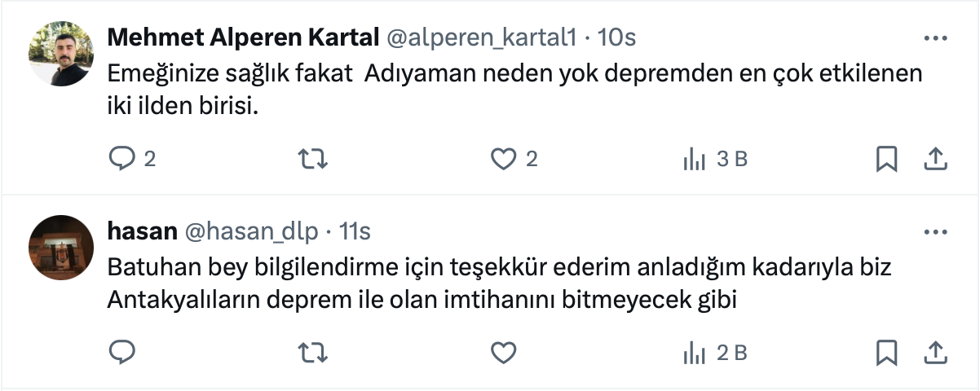Open more options for hasan's tweet

point(934,232)
